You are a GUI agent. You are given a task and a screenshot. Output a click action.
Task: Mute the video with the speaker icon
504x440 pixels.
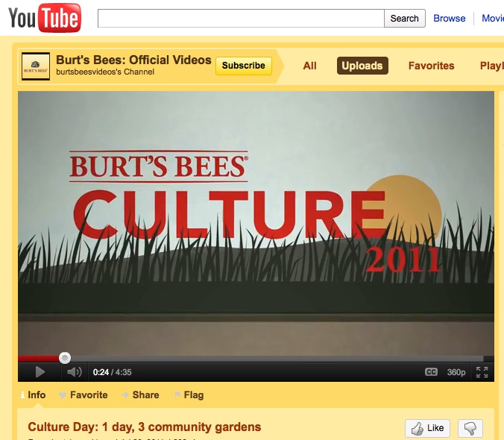74,371
